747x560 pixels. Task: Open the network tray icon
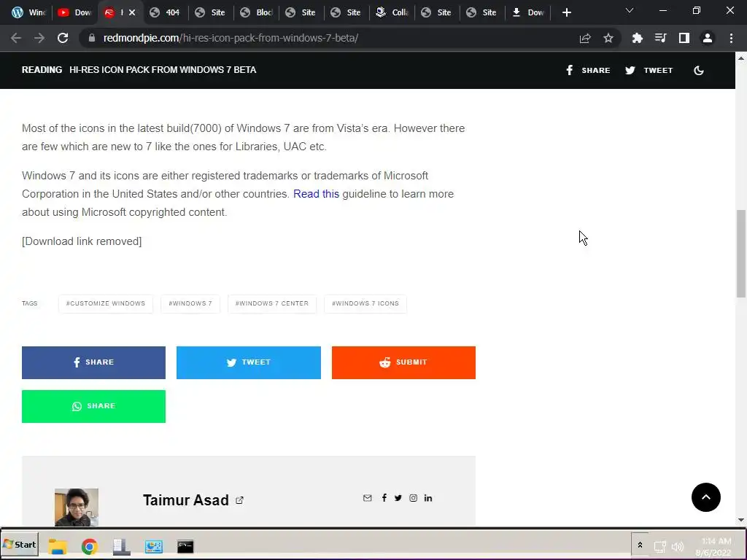tap(659, 546)
